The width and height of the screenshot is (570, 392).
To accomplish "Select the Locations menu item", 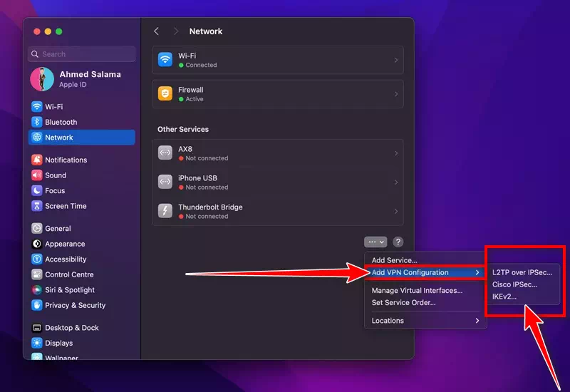I will tap(425, 321).
